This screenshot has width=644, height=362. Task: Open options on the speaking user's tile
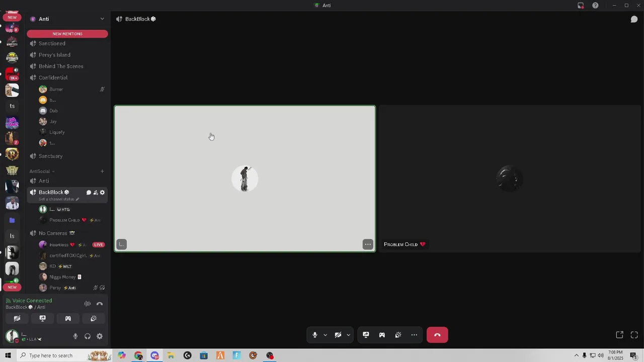tap(368, 244)
